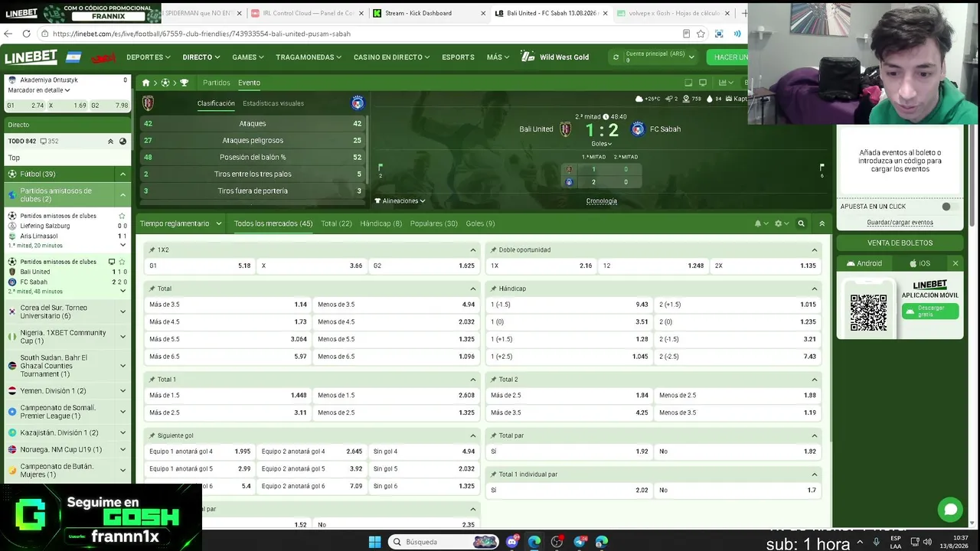Expand Marcador en detalle
The image size is (980, 551).
click(38, 90)
